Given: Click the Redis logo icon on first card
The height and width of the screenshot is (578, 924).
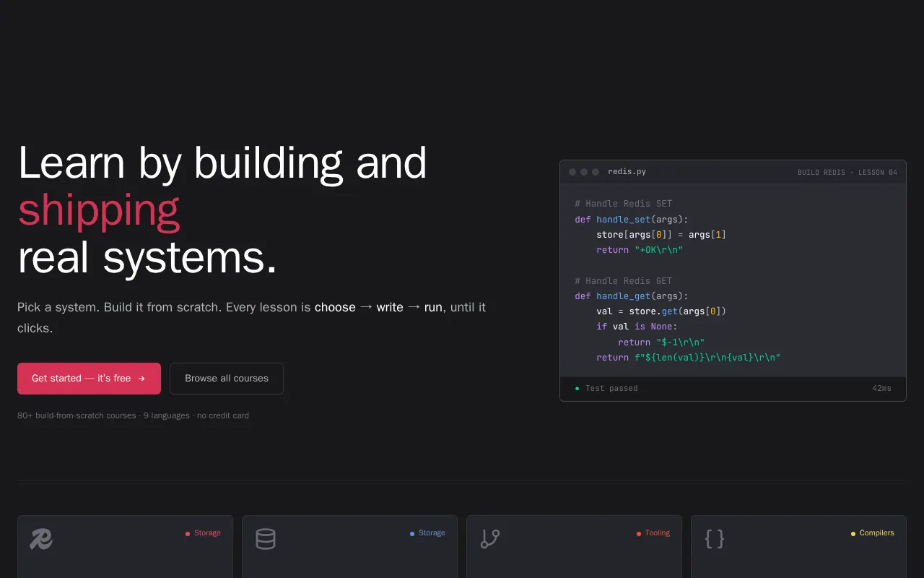Looking at the screenshot, I should click(x=41, y=539).
